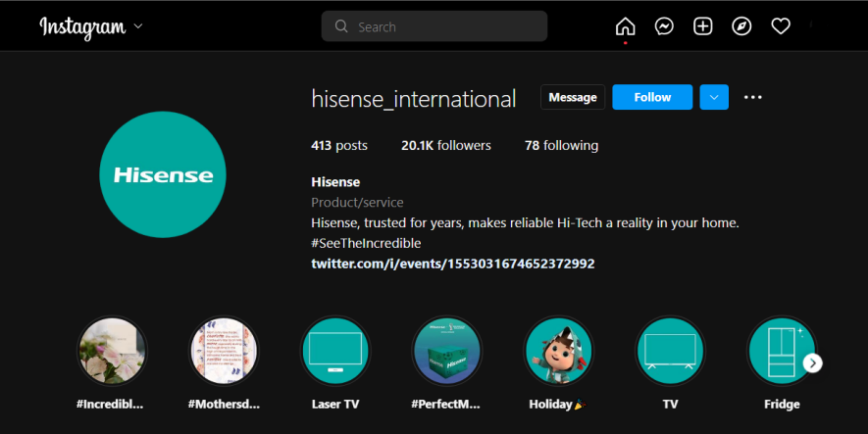View the 20.1K followers list

pos(446,145)
